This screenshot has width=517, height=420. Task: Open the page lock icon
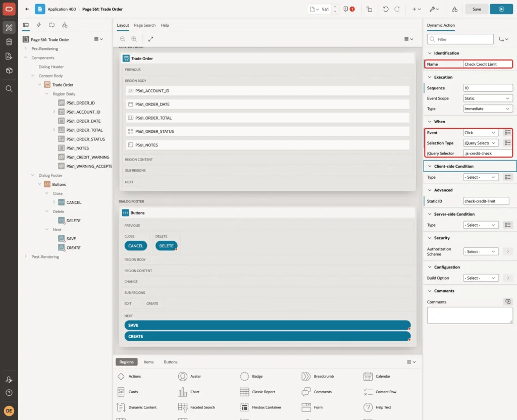click(x=369, y=9)
